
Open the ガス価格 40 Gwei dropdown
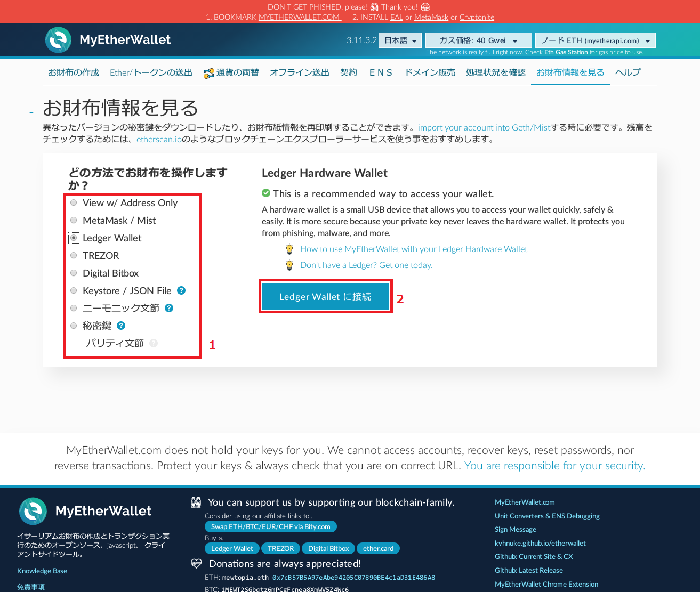479,40
